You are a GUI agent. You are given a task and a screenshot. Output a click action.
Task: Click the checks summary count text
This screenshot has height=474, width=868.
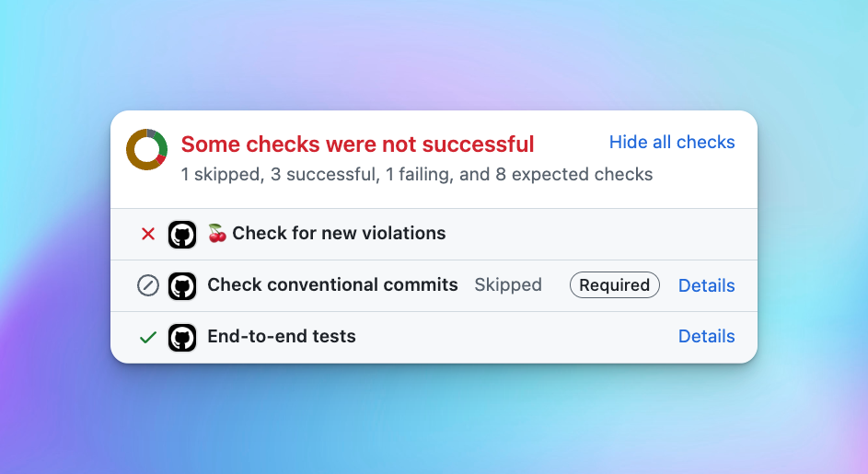click(416, 174)
